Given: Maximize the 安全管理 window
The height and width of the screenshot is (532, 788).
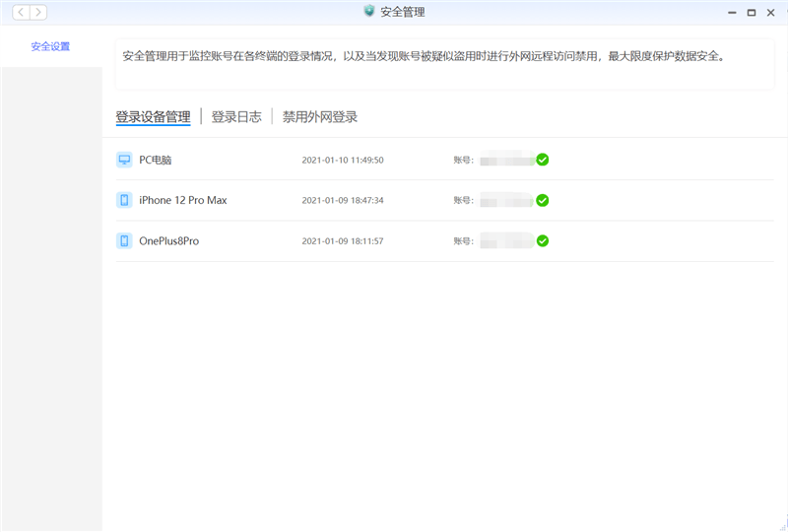Looking at the screenshot, I should pos(752,13).
